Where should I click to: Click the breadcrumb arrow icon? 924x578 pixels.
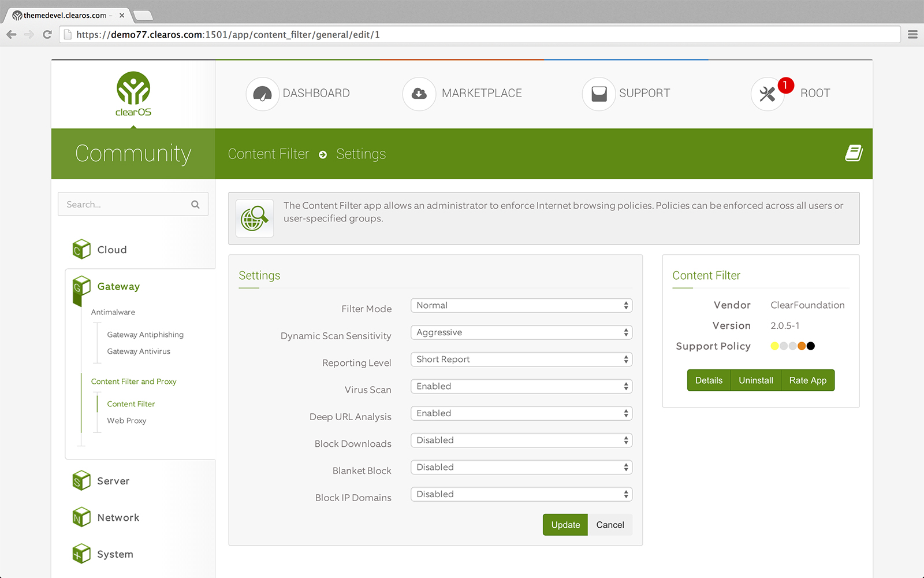323,154
